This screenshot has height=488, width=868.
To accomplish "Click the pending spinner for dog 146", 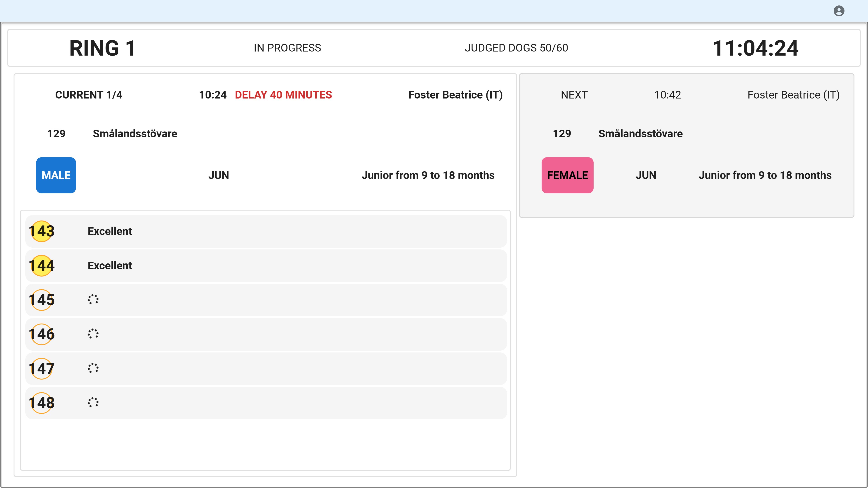I will 93,334.
